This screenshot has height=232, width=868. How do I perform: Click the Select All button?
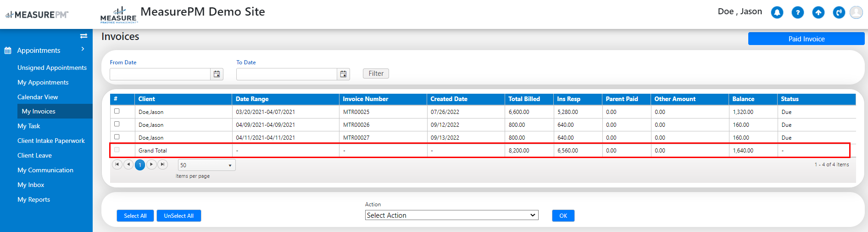coord(135,215)
